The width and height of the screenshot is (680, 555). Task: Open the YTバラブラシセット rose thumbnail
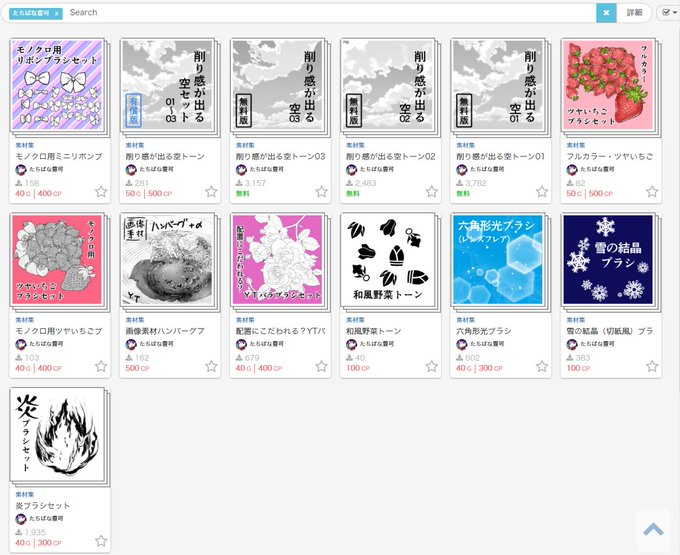(x=278, y=260)
